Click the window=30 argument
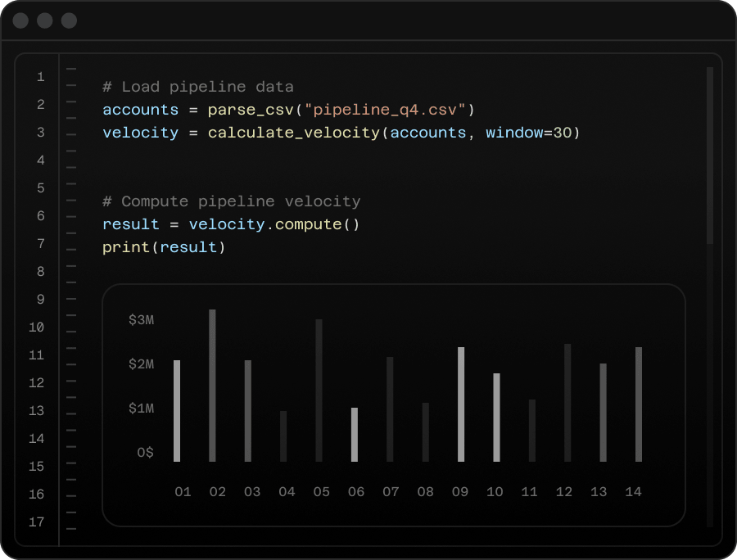The width and height of the screenshot is (737, 560). click(528, 133)
